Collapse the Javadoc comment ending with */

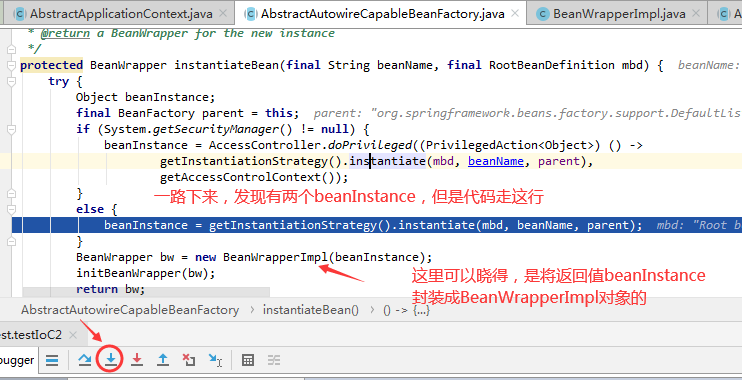(x=12, y=48)
